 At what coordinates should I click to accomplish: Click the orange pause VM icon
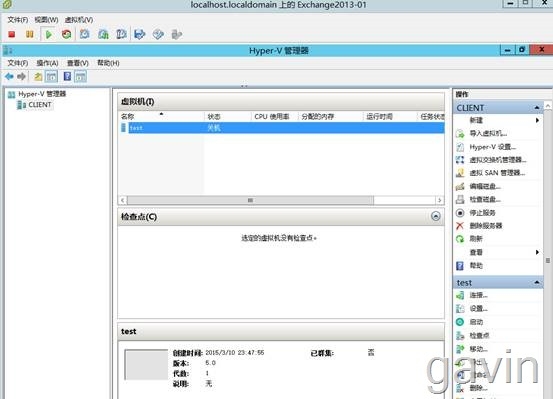coord(30,34)
